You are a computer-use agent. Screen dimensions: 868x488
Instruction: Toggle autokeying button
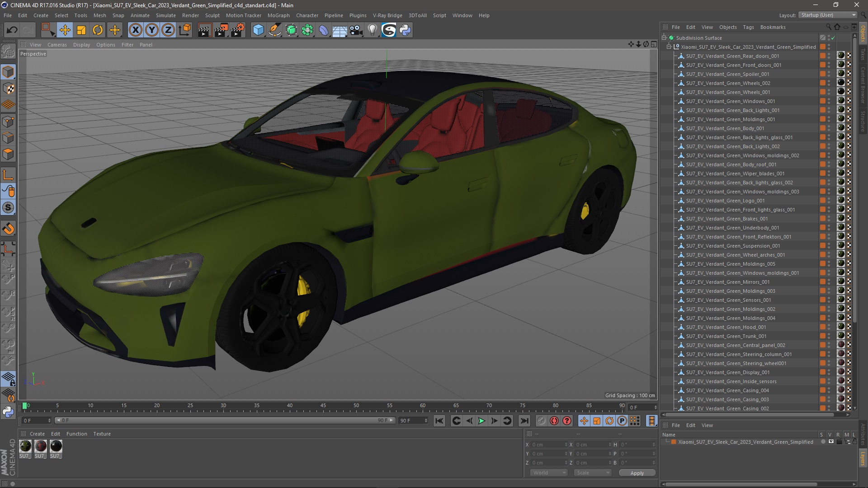coord(554,421)
